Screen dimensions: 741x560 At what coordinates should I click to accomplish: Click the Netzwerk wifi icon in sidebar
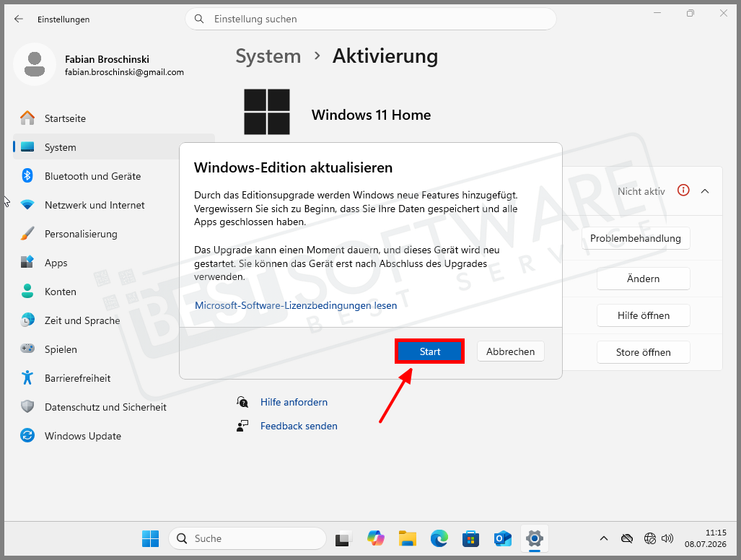(x=27, y=205)
